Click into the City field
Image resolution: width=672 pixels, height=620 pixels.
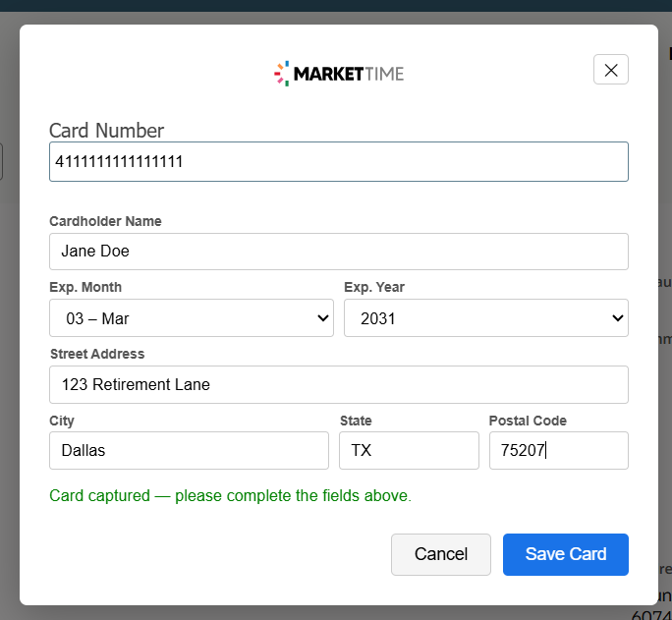[189, 450]
